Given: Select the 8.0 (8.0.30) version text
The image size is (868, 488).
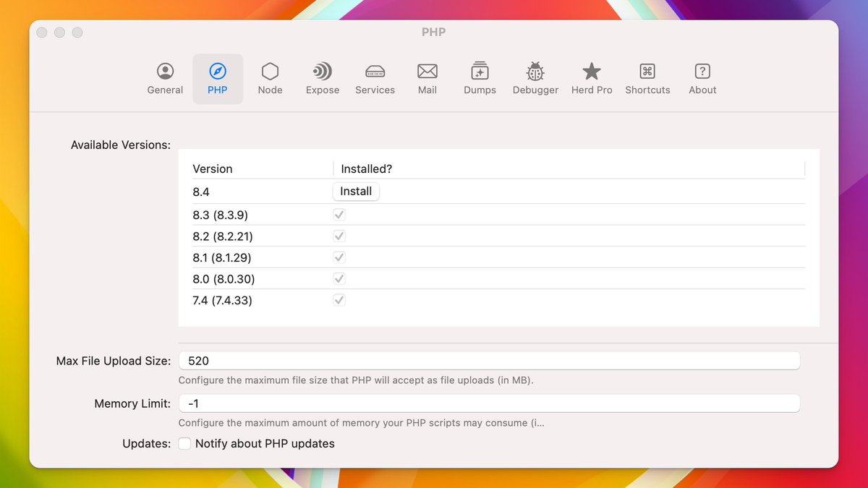Looking at the screenshot, I should 224,279.
